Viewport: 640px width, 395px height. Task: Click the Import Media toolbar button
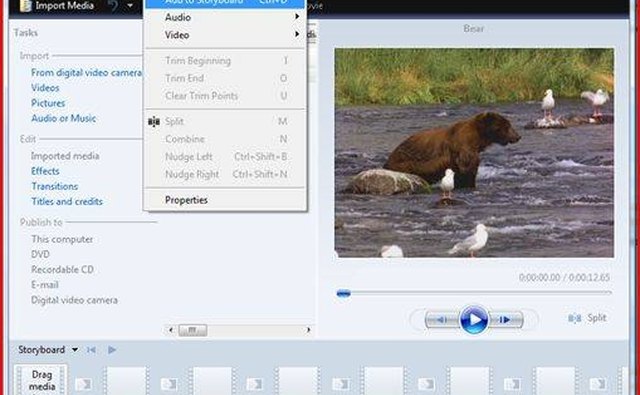[57, 6]
